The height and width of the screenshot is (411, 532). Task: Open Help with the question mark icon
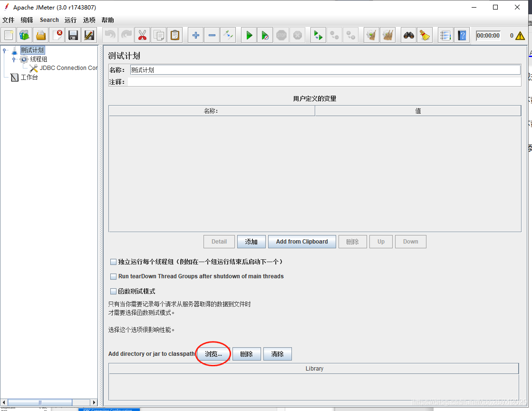(462, 35)
